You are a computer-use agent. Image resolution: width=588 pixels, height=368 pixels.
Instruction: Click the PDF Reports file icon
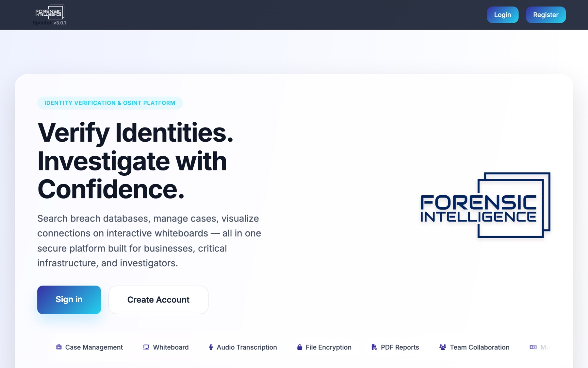374,347
